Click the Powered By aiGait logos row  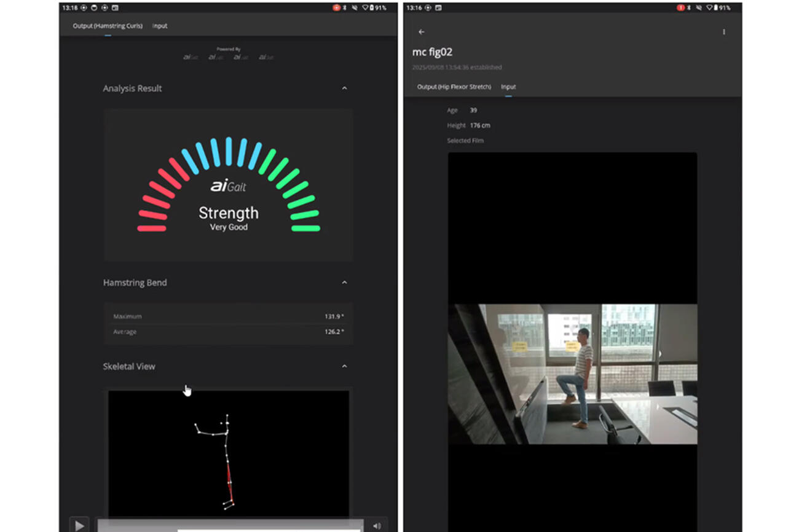tap(228, 57)
